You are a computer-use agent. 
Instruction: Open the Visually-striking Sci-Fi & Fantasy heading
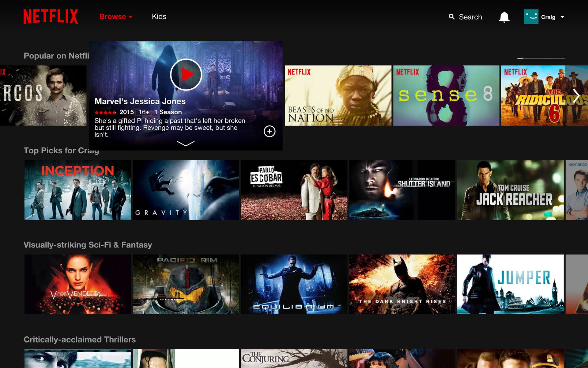point(88,245)
